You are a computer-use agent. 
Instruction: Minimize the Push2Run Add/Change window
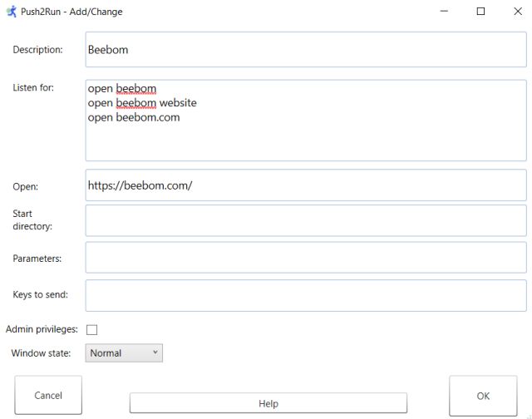click(x=442, y=12)
